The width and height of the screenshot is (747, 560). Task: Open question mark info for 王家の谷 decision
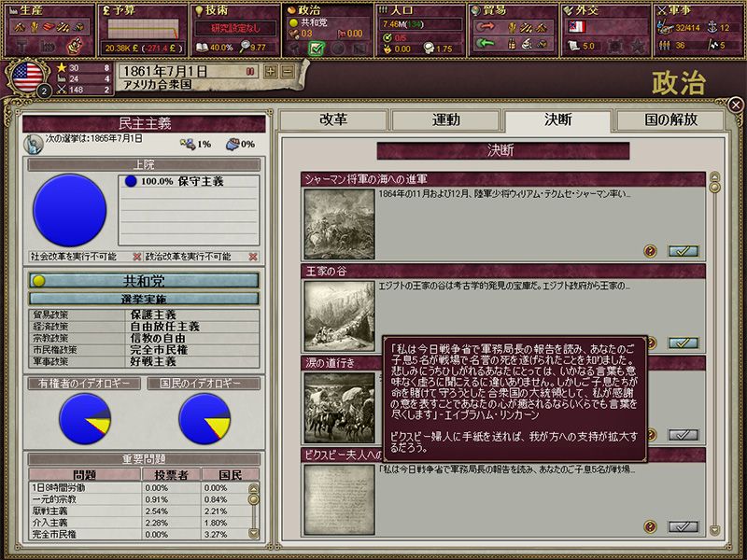[x=650, y=343]
